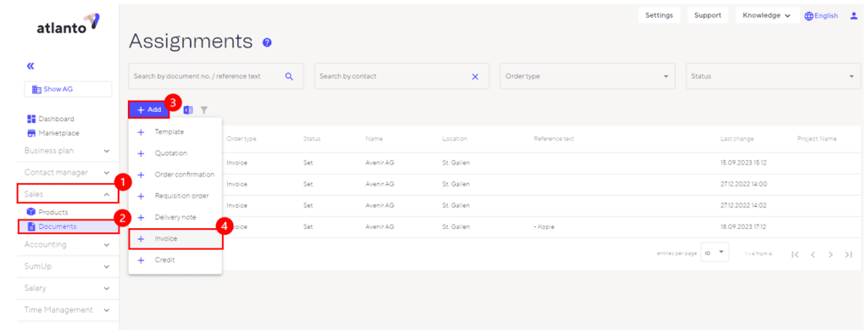The width and height of the screenshot is (868, 334).
Task: Select Delivery note menu entry
Action: (x=175, y=217)
